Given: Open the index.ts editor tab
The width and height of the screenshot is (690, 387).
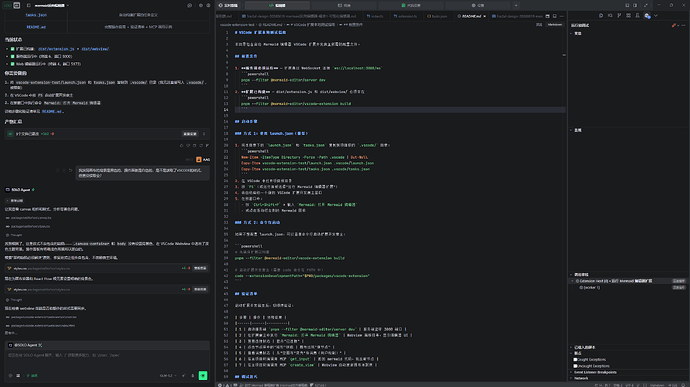Looking at the screenshot, I should tap(375, 16).
